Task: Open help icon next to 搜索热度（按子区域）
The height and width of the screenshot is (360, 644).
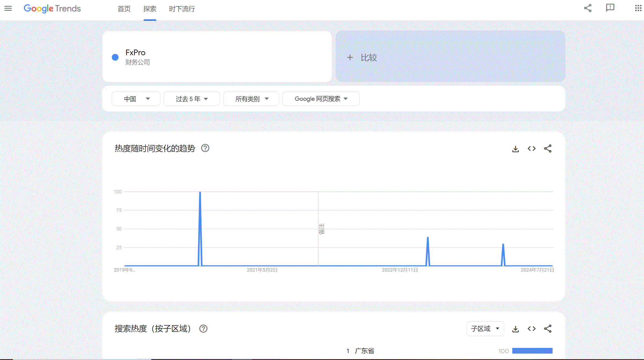Action: 203,329
